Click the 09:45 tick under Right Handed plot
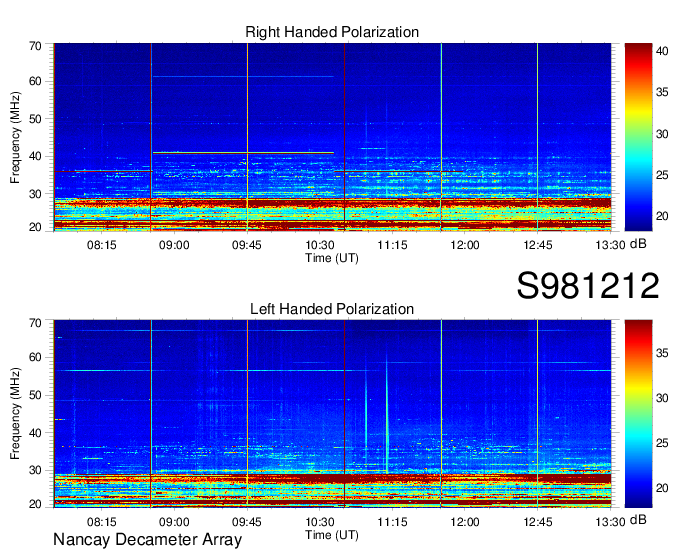 (247, 245)
